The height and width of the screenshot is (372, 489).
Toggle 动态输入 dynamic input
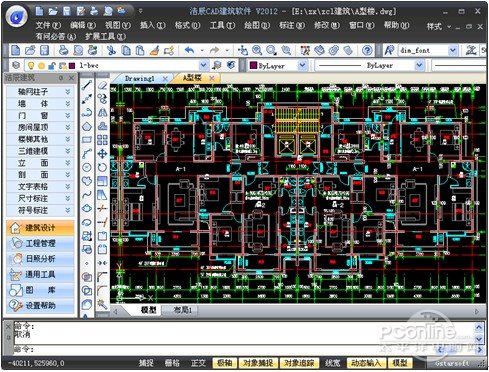point(366,363)
